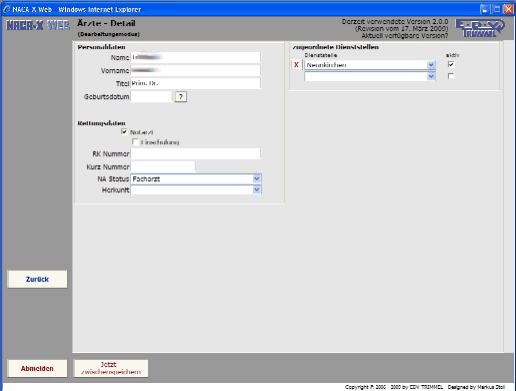Click into the Vorname input field
This screenshot has width=516, height=391.
(x=195, y=70)
